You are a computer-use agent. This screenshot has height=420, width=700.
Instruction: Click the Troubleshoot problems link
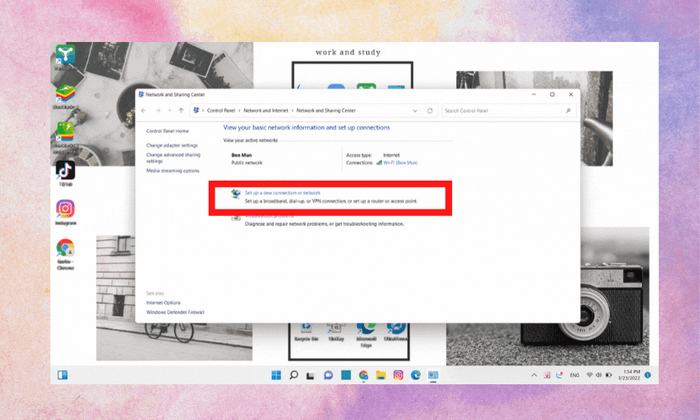[270, 216]
